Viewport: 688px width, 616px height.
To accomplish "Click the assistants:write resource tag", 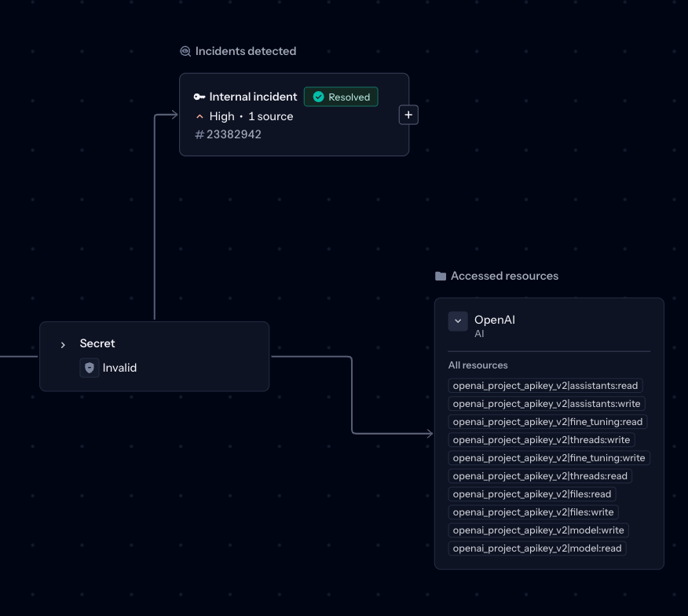I will 547,404.
